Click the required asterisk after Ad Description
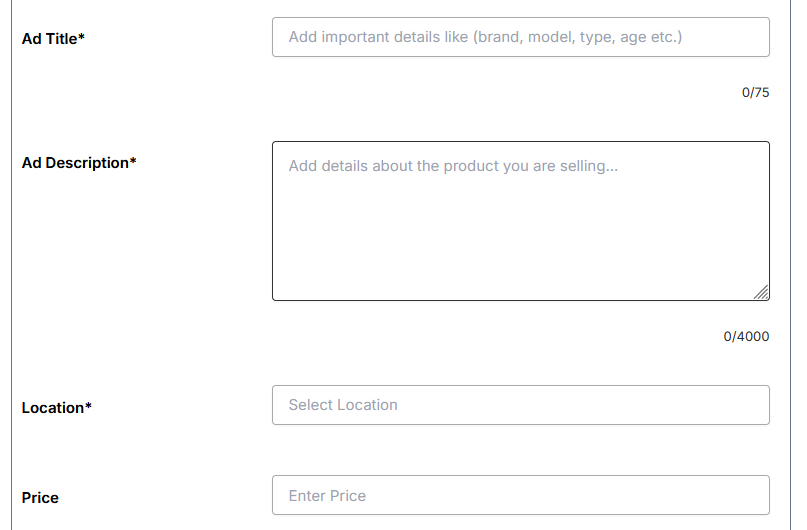 pyautogui.click(x=133, y=162)
